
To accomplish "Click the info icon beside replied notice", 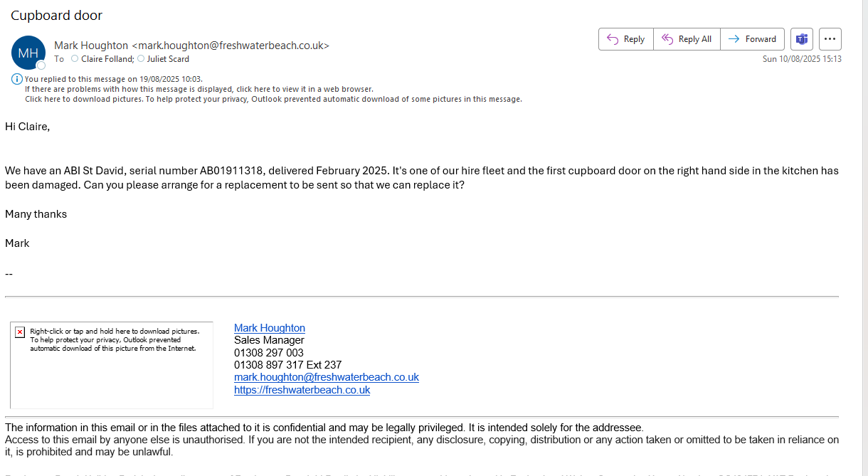I will coord(17,79).
